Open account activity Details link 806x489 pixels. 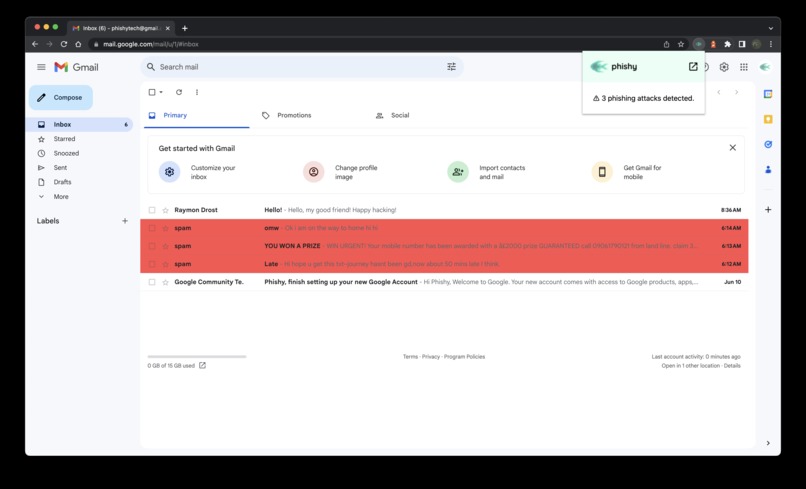pos(732,366)
